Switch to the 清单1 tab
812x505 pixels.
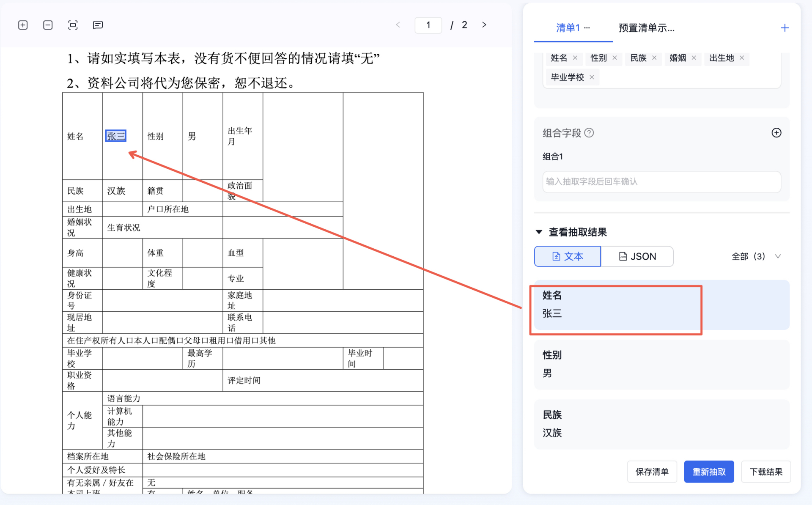tap(568, 28)
